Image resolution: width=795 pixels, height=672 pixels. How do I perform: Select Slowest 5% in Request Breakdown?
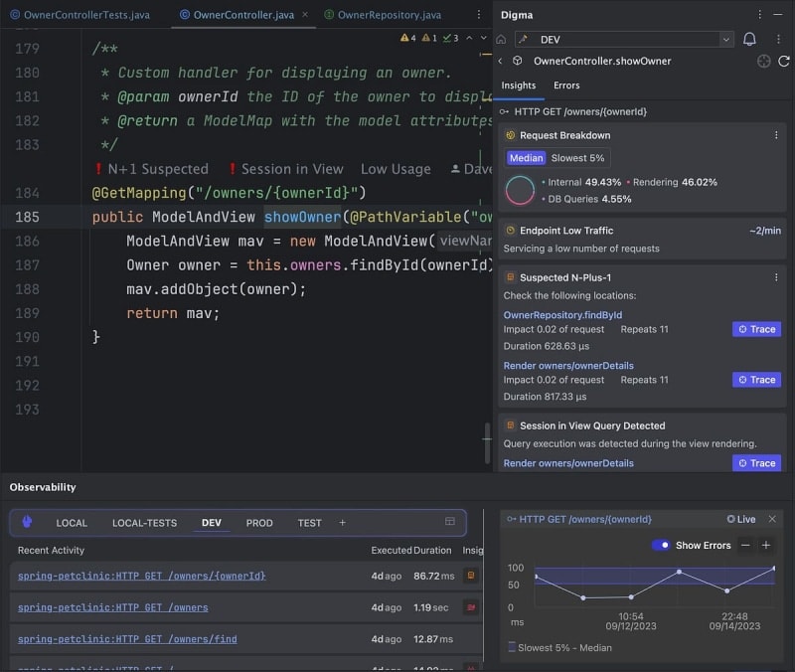(577, 158)
